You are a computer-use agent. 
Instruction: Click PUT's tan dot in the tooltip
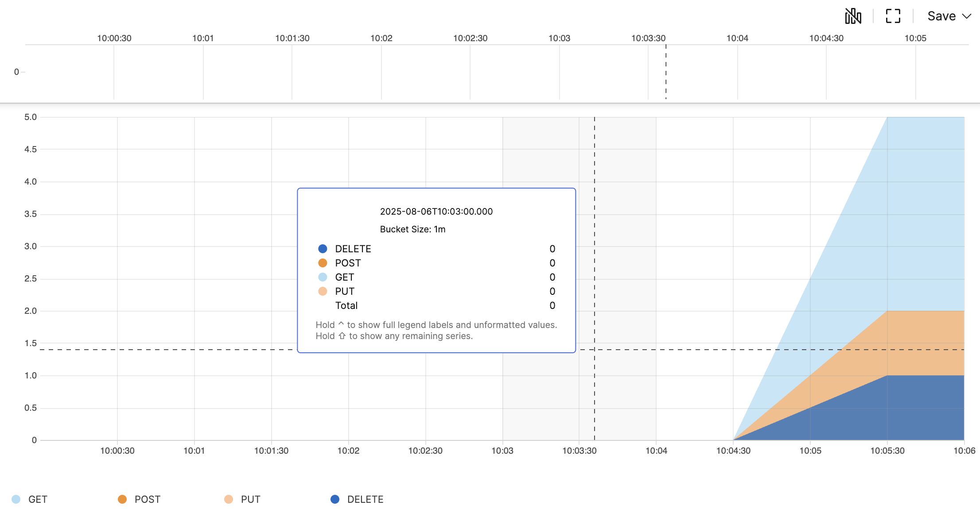[323, 291]
